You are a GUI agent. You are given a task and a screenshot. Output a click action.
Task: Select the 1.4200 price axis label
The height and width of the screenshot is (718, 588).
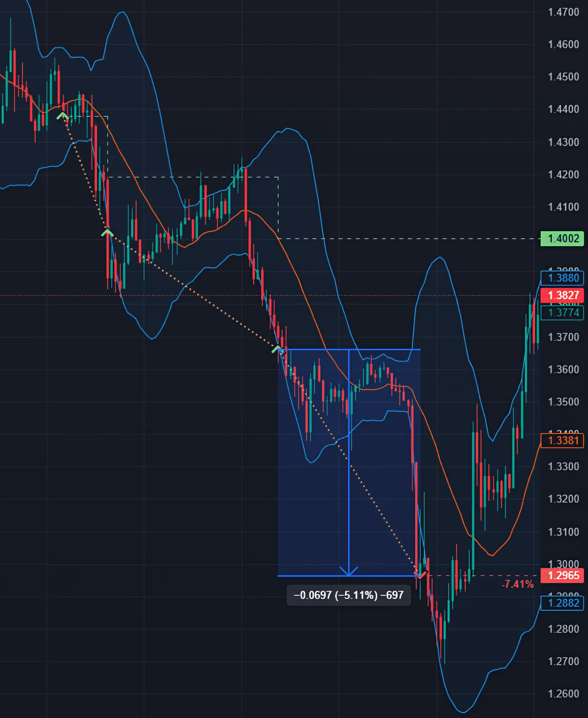(564, 174)
